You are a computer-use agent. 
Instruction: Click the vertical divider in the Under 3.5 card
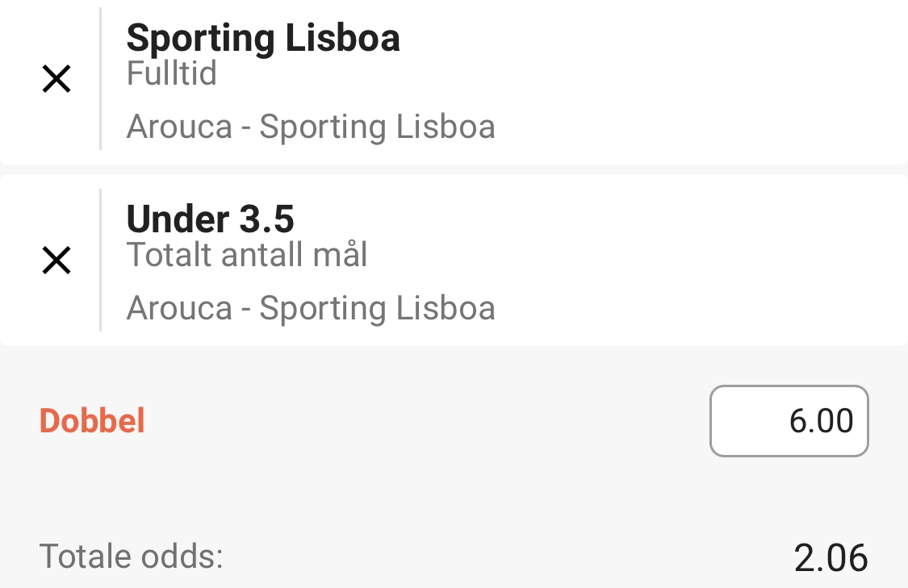pyautogui.click(x=101, y=260)
